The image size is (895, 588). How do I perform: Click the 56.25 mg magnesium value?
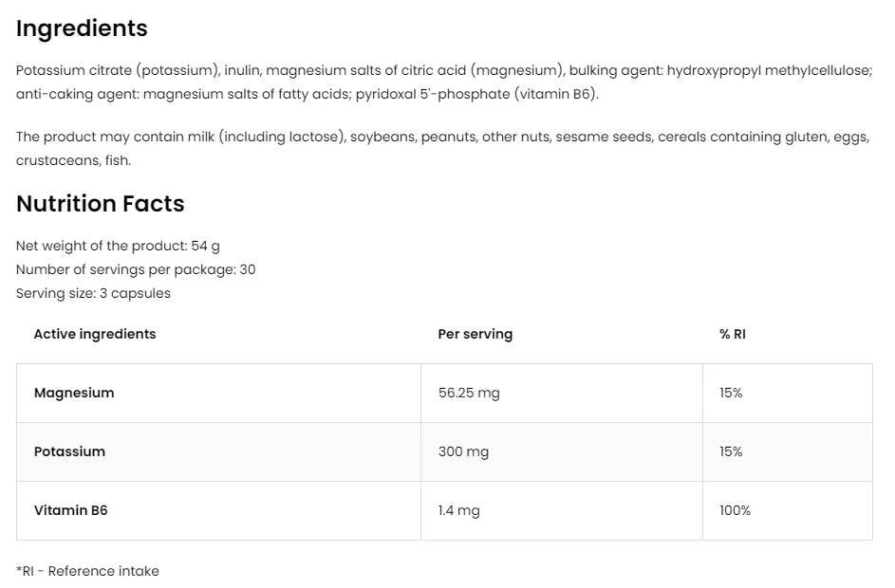point(469,393)
